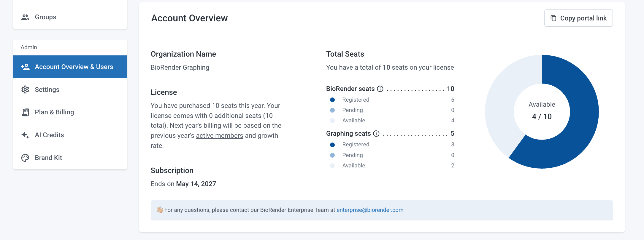Click the Available count 4 under BioRender seats
The height and width of the screenshot is (240, 644).
click(453, 121)
